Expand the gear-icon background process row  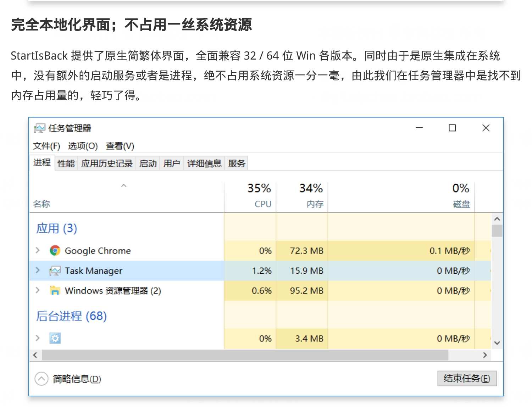(x=38, y=338)
